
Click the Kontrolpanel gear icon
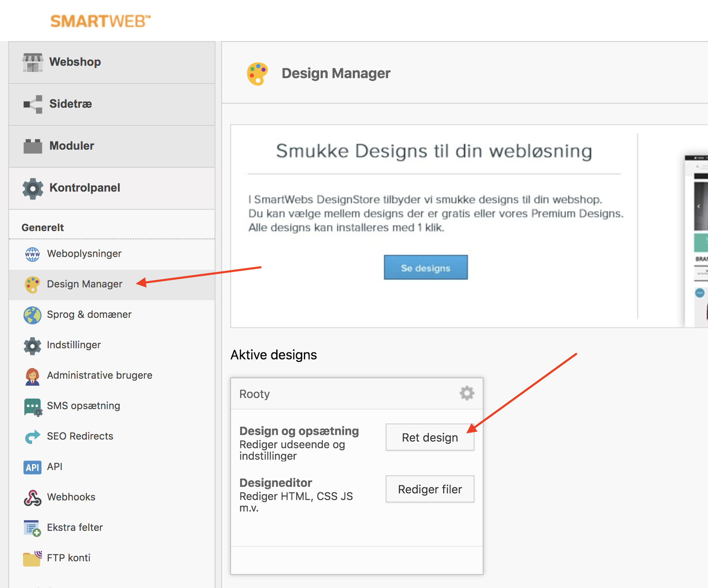coord(32,188)
